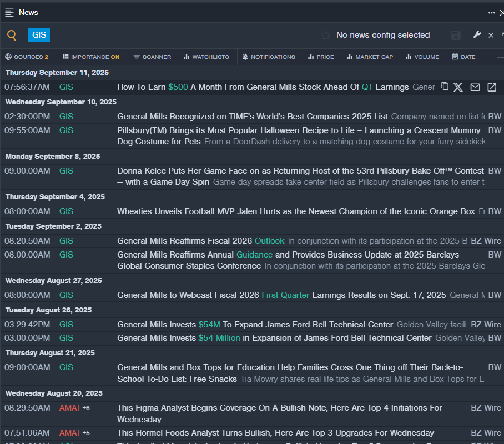The image size is (504, 444).
Task: Click the orange search magnifier icon
Action: pyautogui.click(x=12, y=36)
